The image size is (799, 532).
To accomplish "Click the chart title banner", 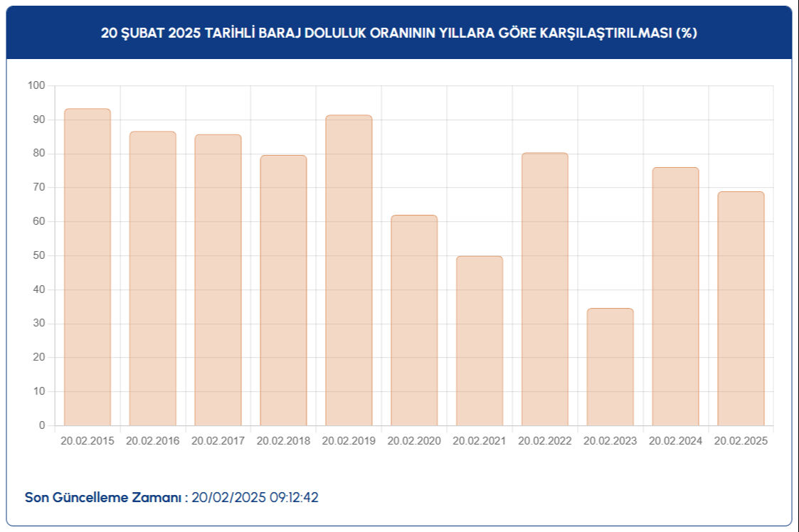I will point(399,31).
